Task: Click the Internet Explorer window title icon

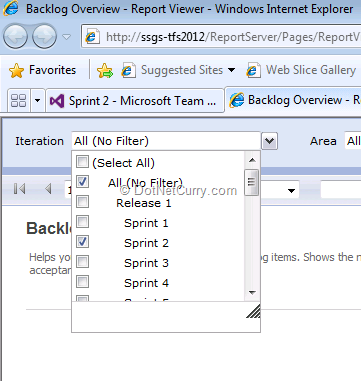Action: 11,8
